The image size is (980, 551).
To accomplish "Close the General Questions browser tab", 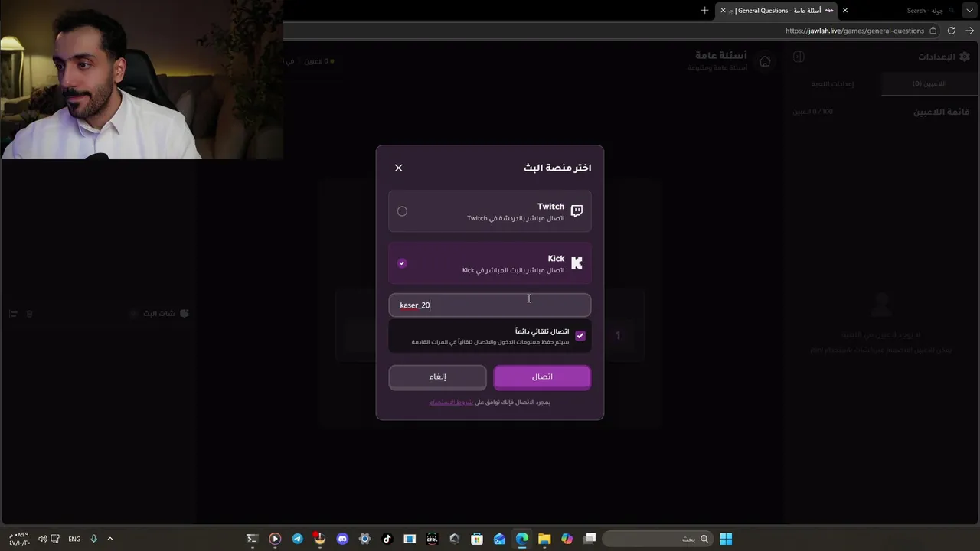I will pos(723,11).
